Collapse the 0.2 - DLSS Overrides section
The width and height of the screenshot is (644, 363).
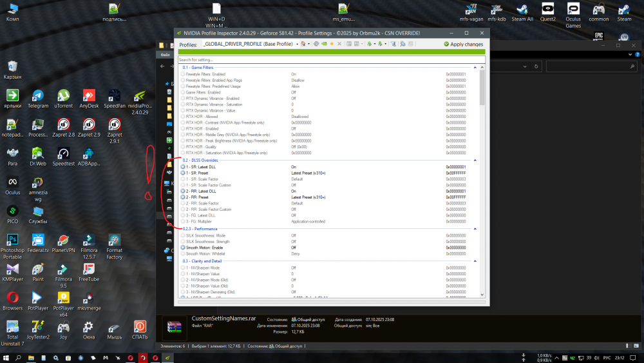point(475,160)
